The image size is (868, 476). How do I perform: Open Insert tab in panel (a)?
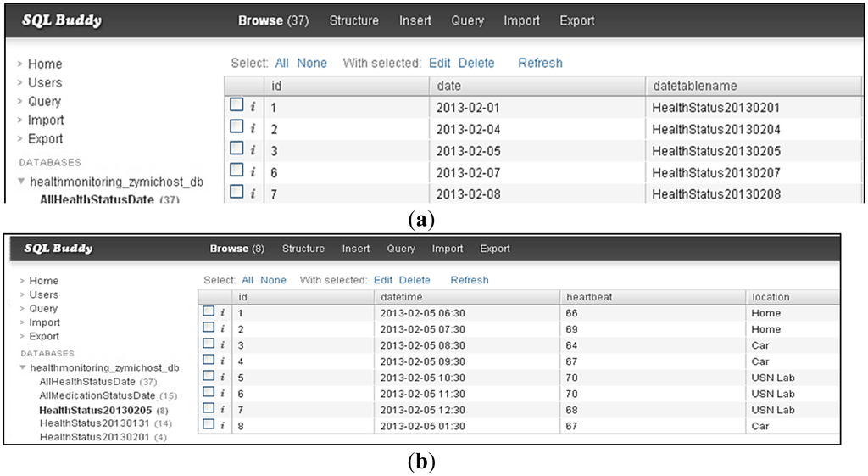(415, 20)
